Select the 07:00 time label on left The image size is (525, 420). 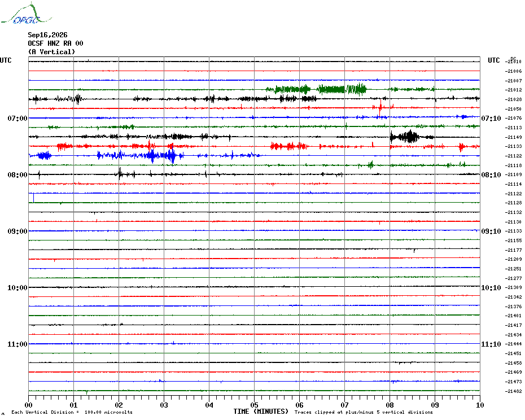click(x=17, y=118)
